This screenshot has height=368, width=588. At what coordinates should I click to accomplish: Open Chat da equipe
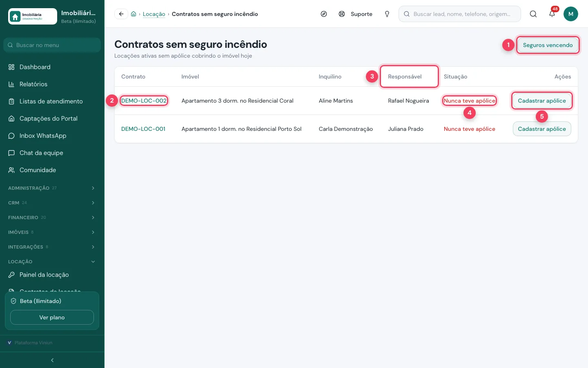coord(52,153)
